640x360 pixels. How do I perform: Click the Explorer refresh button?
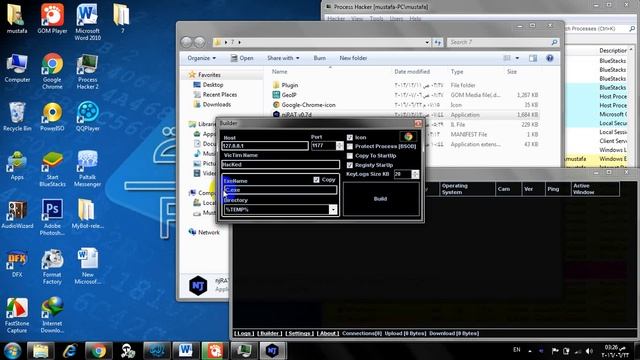[438, 42]
